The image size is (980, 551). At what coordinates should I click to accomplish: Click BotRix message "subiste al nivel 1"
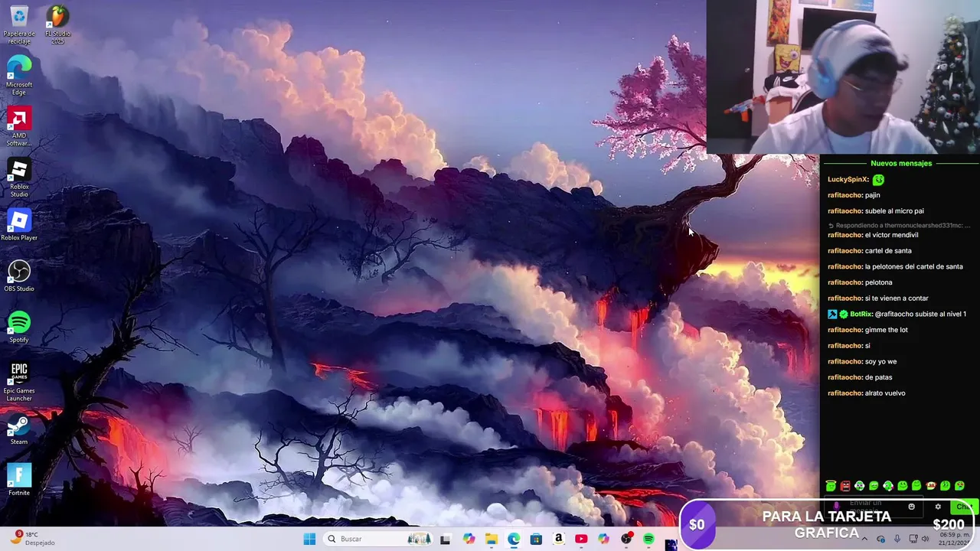[x=920, y=314]
